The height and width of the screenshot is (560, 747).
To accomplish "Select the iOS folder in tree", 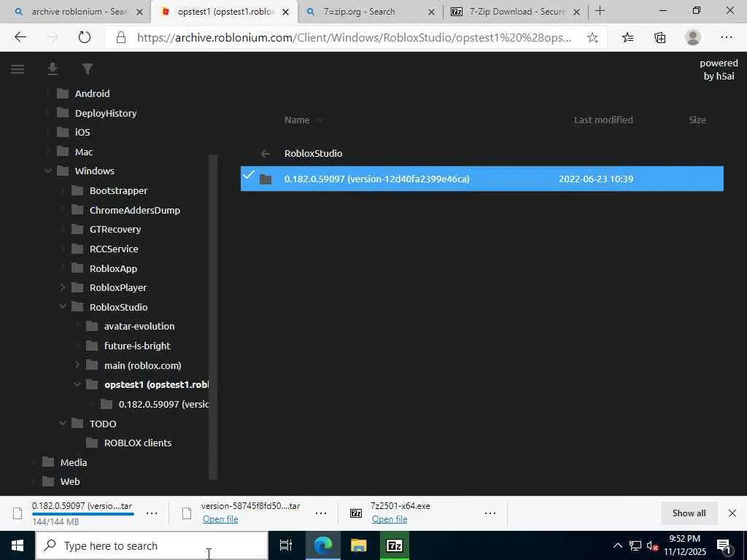I will click(x=82, y=133).
